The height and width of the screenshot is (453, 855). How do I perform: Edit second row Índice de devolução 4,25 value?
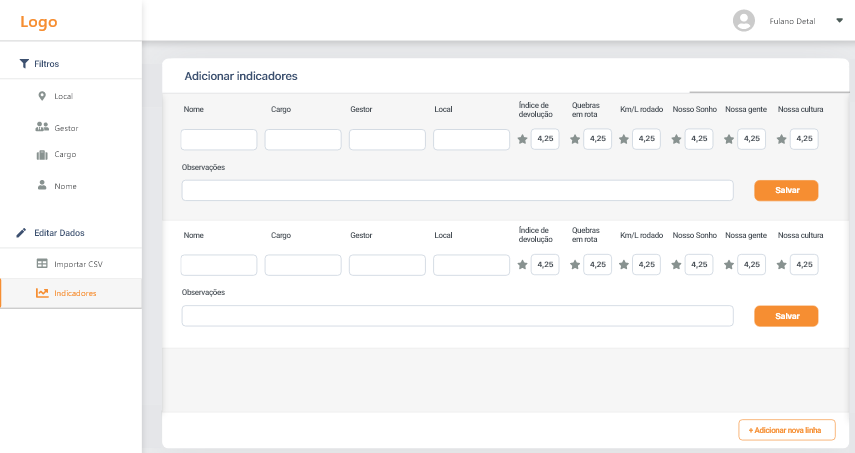click(x=545, y=264)
